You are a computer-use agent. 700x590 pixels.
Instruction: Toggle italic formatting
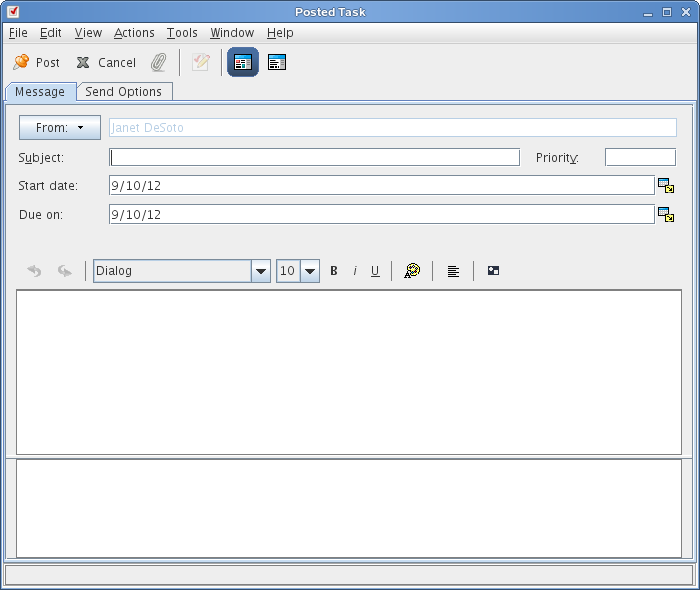pyautogui.click(x=355, y=271)
